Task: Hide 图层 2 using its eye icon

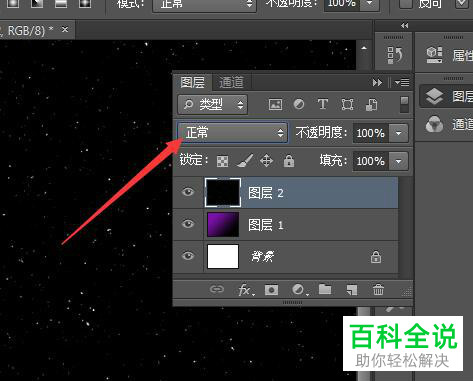Action: pyautogui.click(x=188, y=192)
